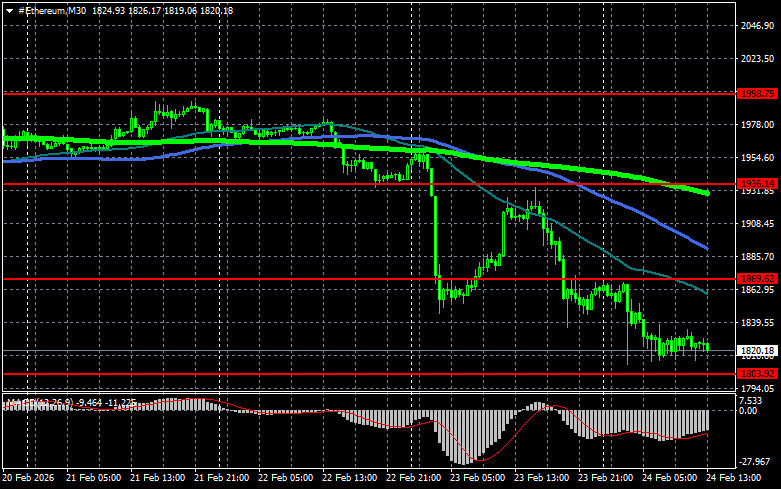Click the #Ethereum,M30 chart title text

pos(52,11)
